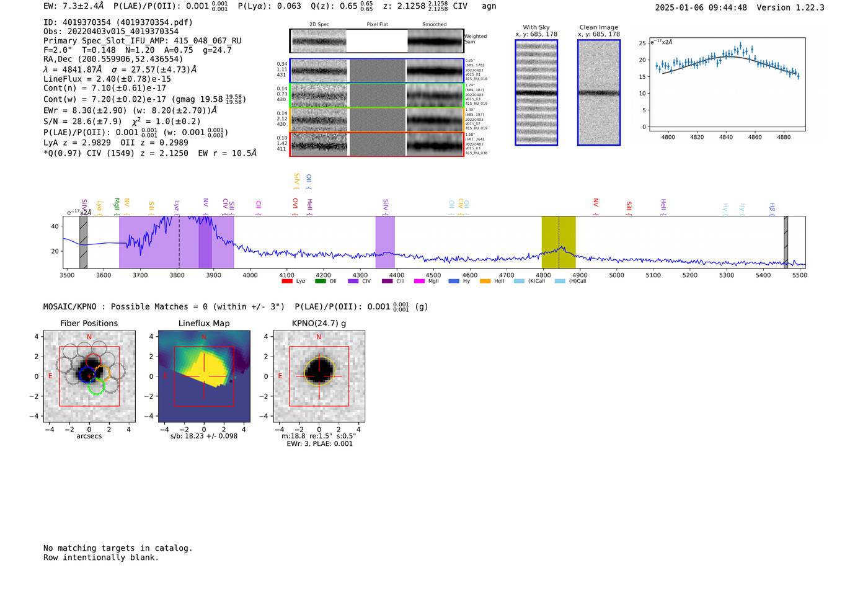Click the orange HeII legend swatch
The width and height of the screenshot is (868, 591).
pyautogui.click(x=485, y=281)
